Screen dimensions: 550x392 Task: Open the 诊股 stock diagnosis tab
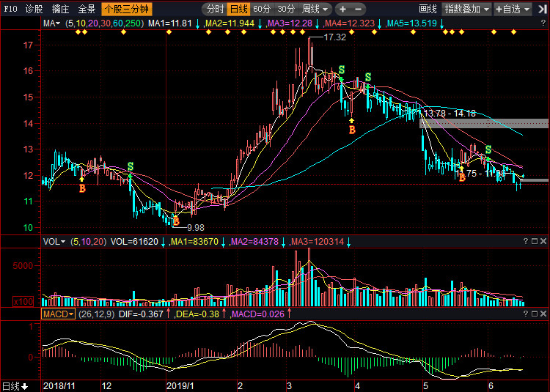pos(34,10)
